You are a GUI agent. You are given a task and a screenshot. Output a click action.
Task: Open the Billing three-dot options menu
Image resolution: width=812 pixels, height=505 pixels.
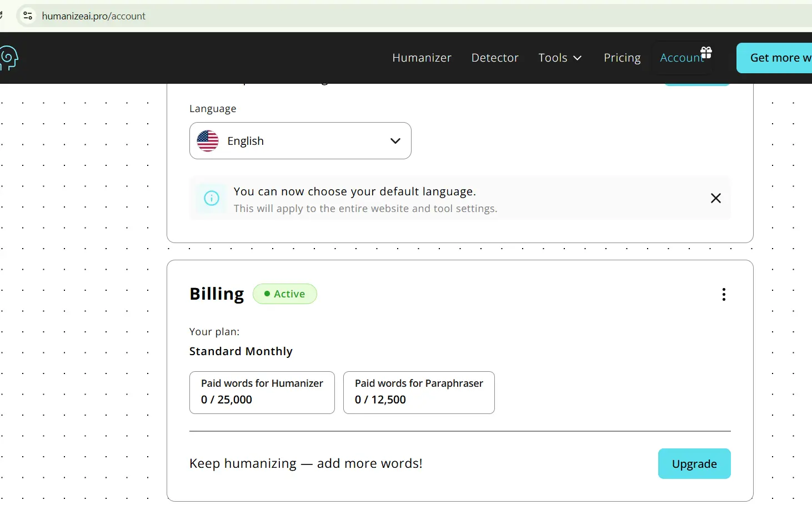point(724,294)
